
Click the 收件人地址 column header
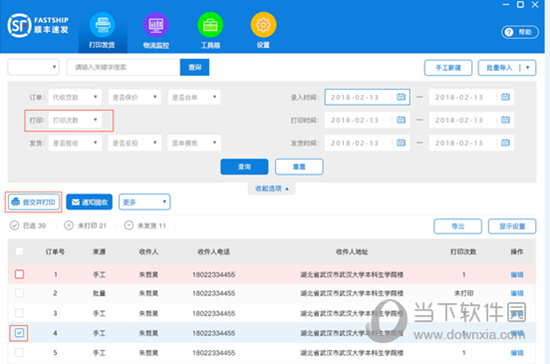pyautogui.click(x=352, y=251)
